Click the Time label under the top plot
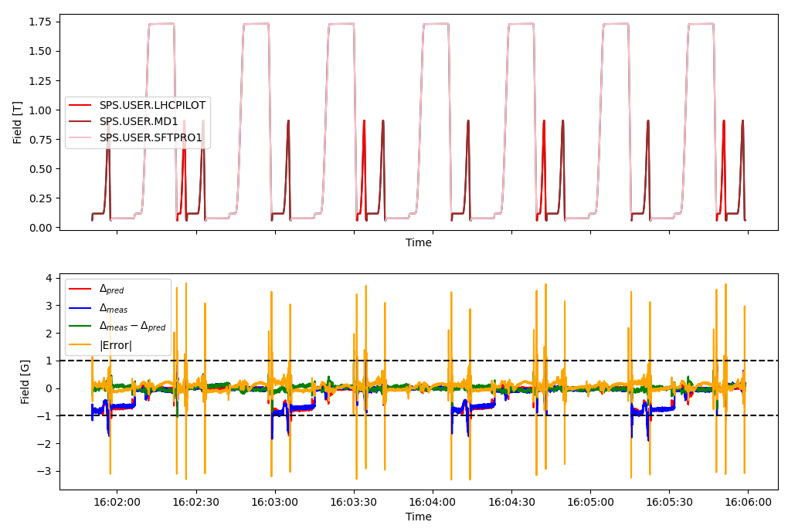This screenshot has width=805, height=532. 418,243
